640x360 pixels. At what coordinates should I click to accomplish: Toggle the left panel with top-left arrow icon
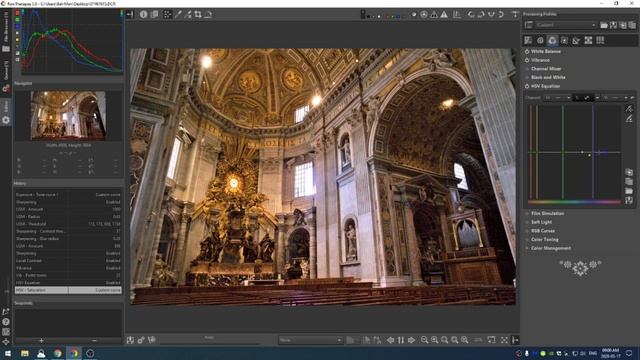point(130,14)
